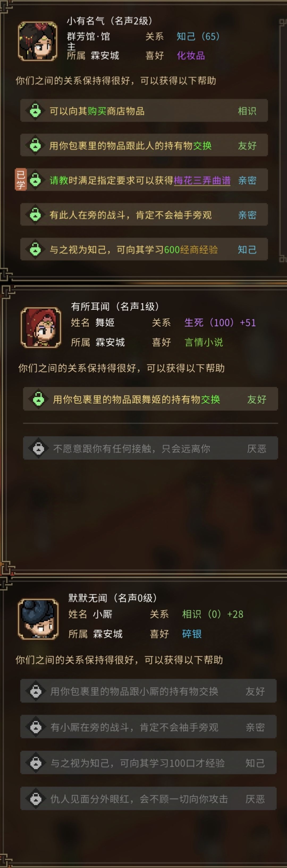Click green lock on 舞姬 exchange row
The height and width of the screenshot is (868, 287).
tap(39, 399)
